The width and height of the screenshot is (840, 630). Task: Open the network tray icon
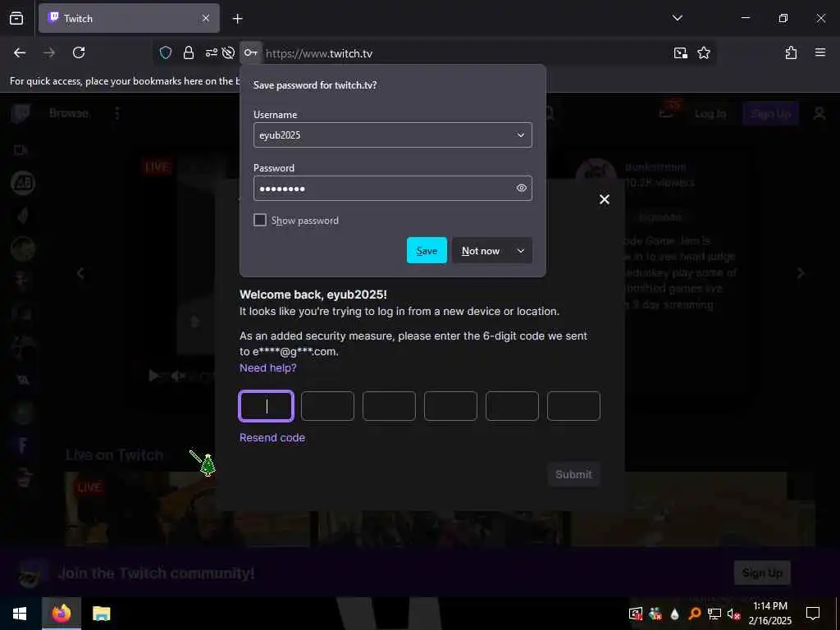tap(714, 614)
